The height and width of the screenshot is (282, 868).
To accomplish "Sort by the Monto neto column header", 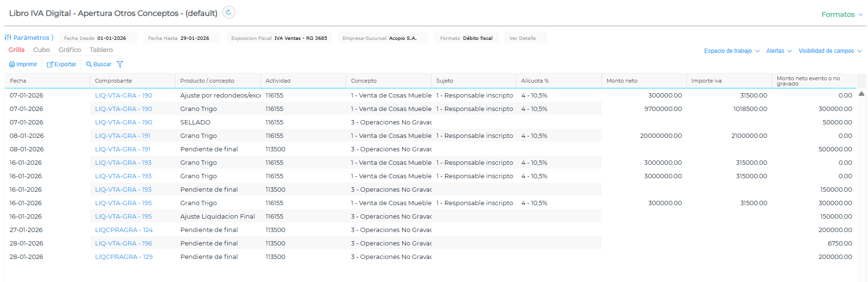I will (x=622, y=81).
